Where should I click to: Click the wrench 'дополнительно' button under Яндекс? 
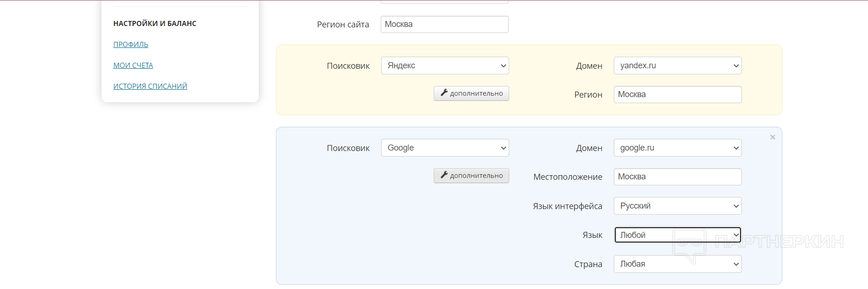tap(471, 93)
